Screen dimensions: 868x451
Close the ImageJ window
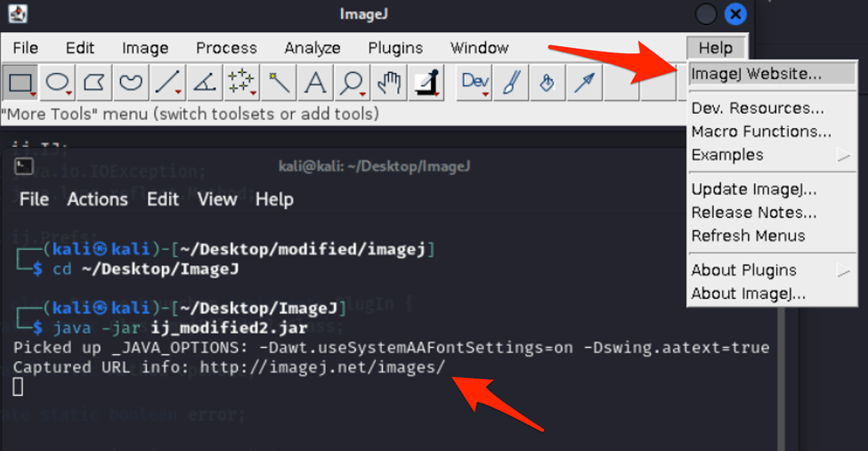[x=735, y=14]
